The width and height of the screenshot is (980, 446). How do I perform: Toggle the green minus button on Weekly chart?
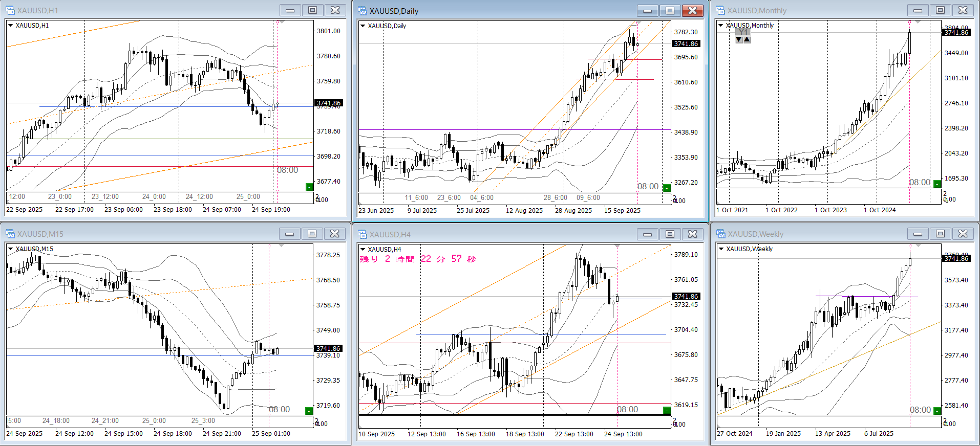coord(937,411)
